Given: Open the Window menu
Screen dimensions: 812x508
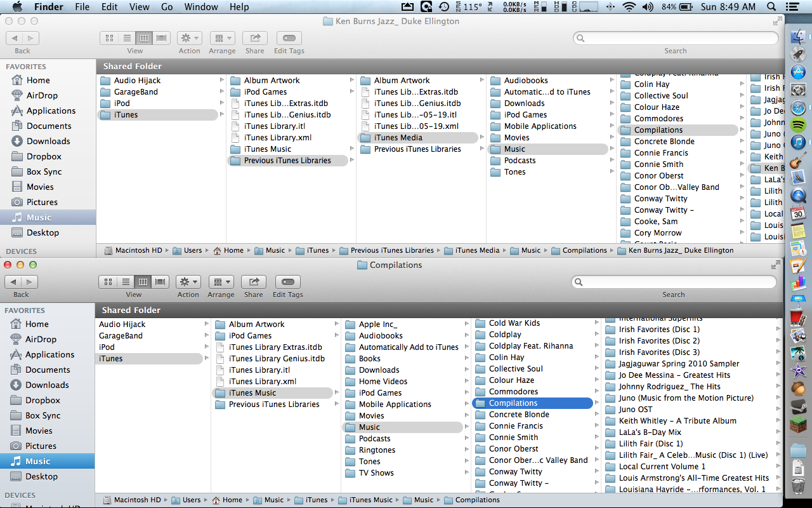Looking at the screenshot, I should point(201,7).
